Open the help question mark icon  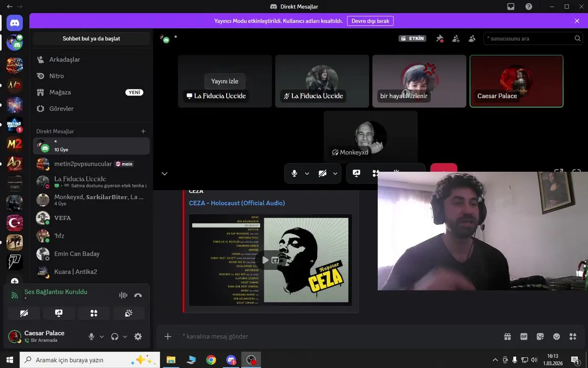(528, 6)
